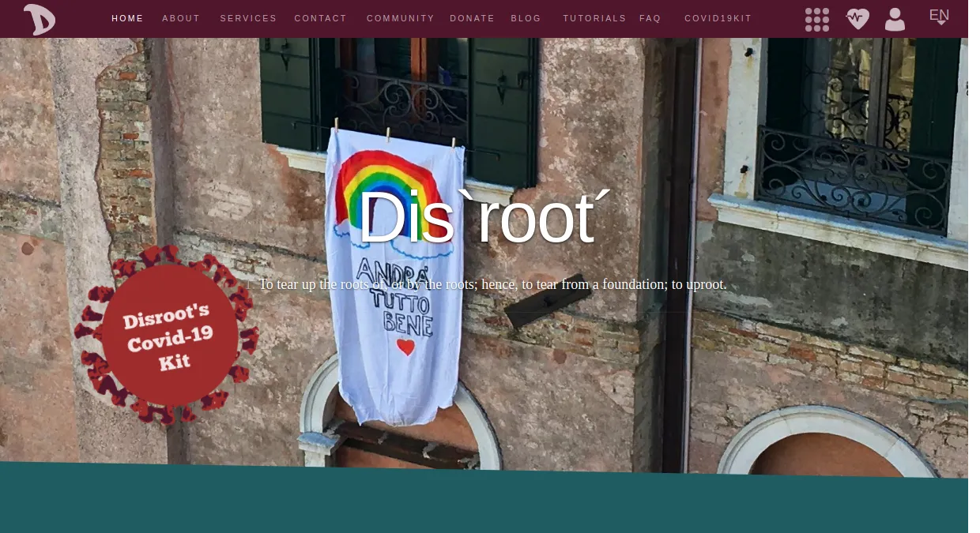Screen dimensions: 980x533
Task: Click the Dis`root´ hero title
Action: click(484, 217)
